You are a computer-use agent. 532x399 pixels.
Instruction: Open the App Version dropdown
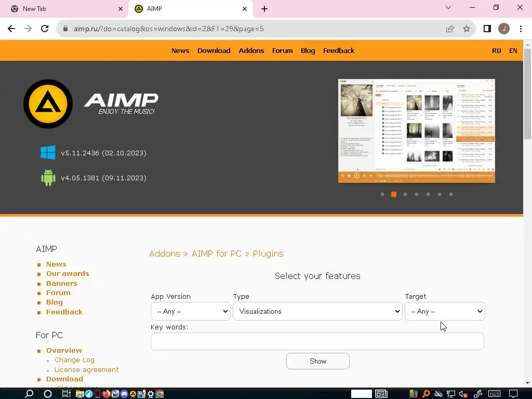tap(190, 311)
